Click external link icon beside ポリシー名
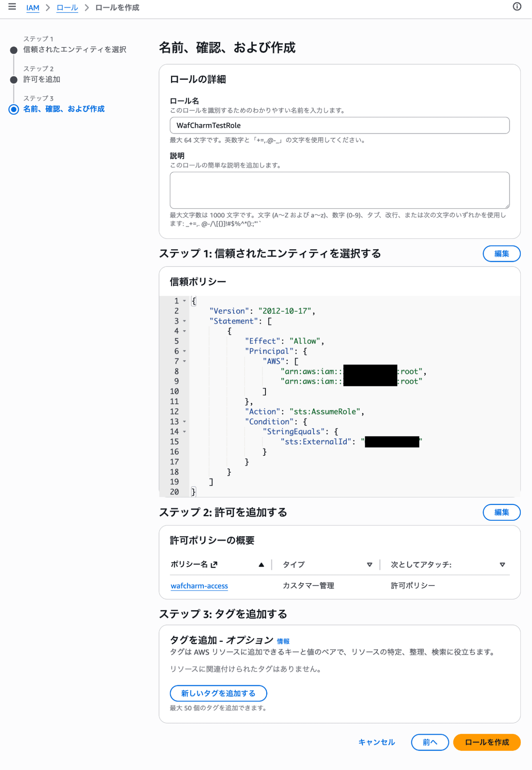 coord(214,565)
